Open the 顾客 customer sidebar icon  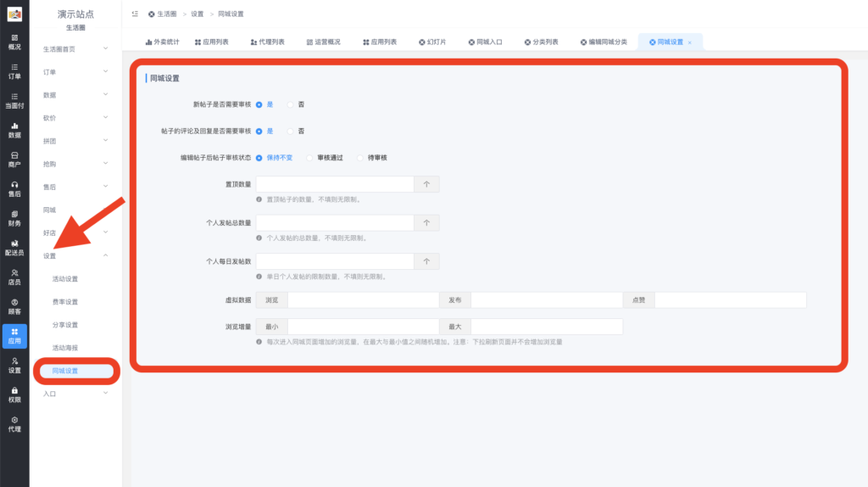tap(14, 306)
